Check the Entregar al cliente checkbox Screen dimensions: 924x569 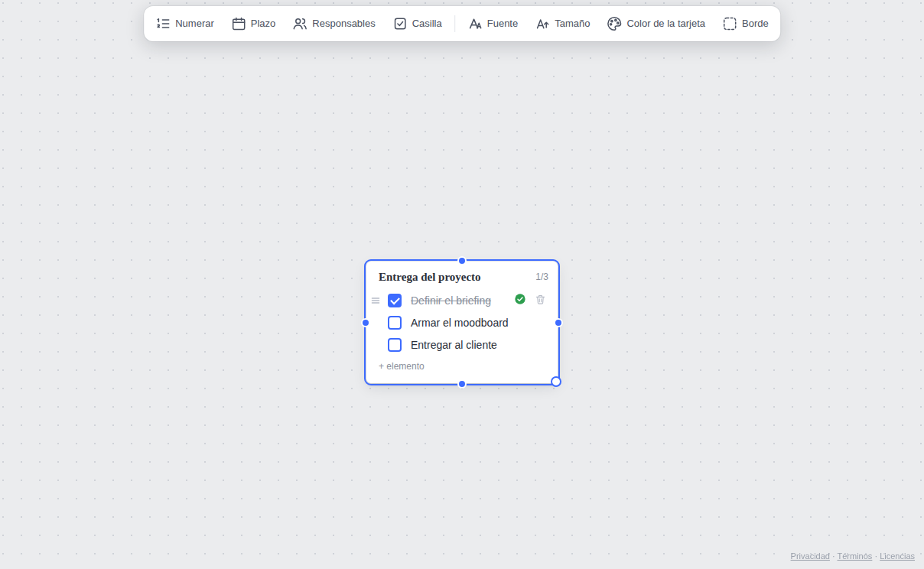(x=395, y=345)
